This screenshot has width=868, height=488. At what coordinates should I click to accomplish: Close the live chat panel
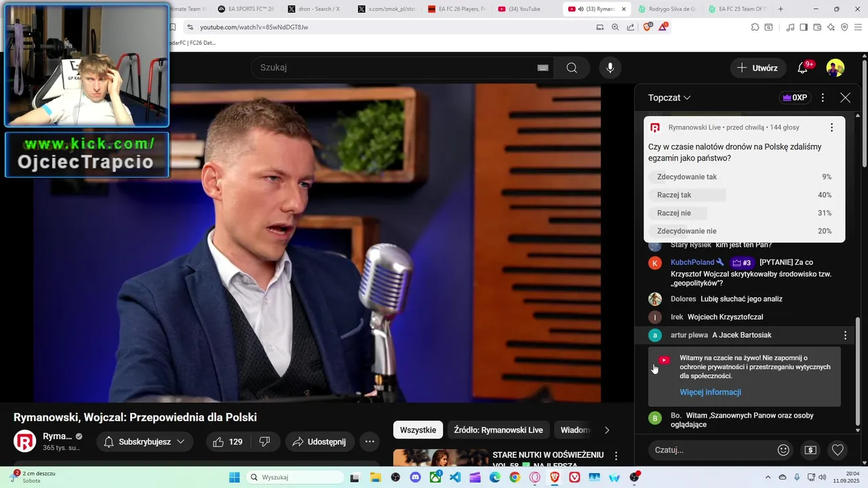click(x=845, y=98)
